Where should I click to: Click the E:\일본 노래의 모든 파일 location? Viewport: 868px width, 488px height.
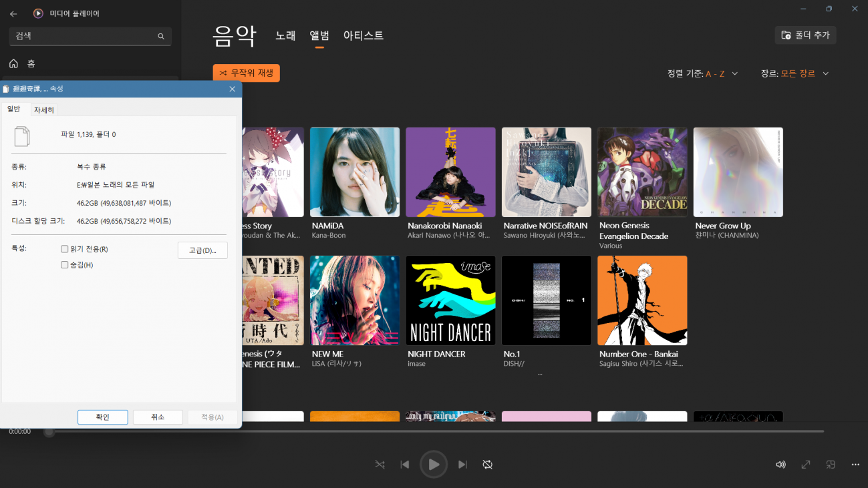click(x=116, y=185)
